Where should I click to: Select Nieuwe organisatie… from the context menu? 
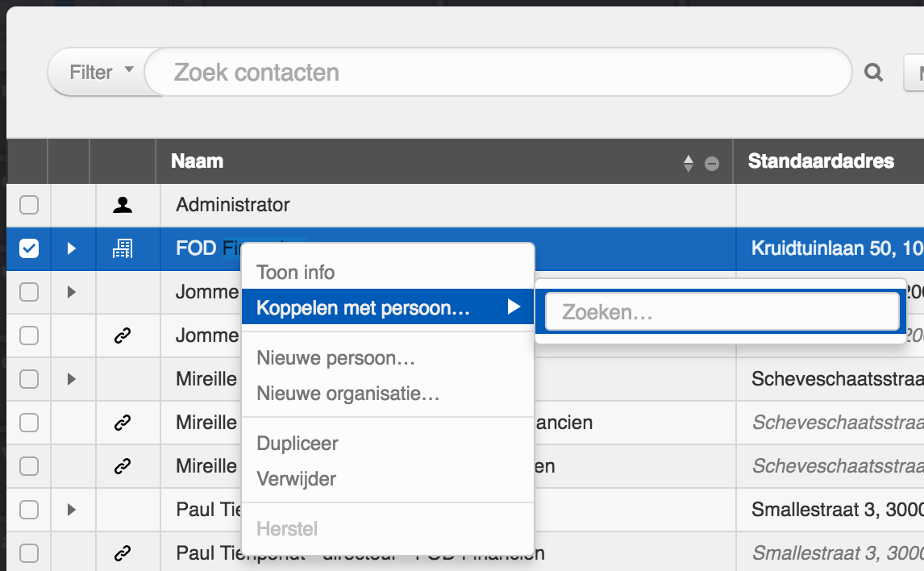pyautogui.click(x=348, y=394)
